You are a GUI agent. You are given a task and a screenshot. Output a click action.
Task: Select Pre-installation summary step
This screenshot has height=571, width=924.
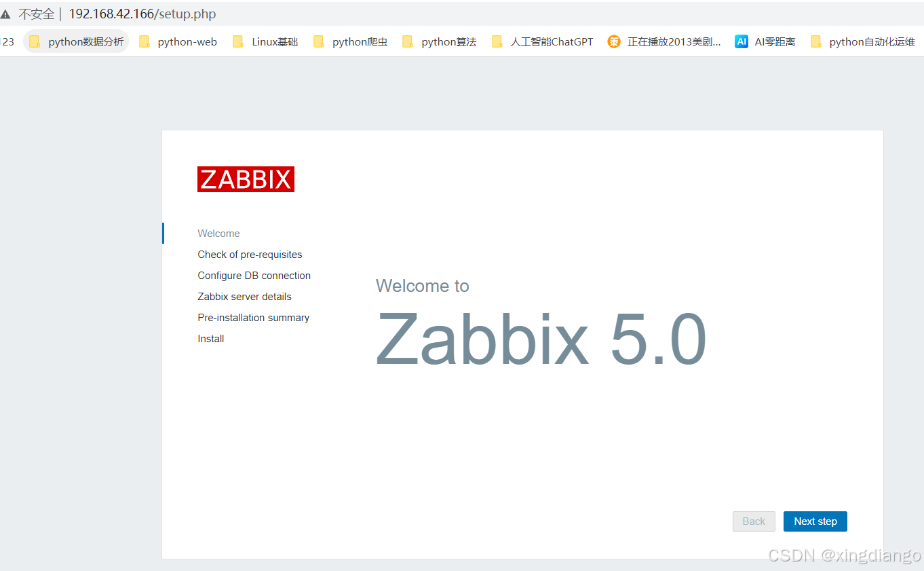253,318
